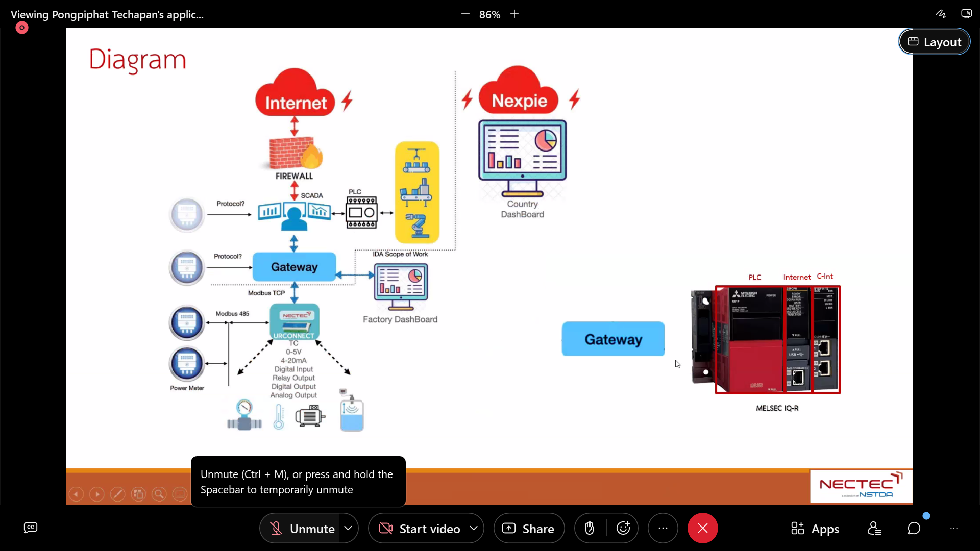
Task: Select the slide pen annotation control
Action: pyautogui.click(x=117, y=494)
